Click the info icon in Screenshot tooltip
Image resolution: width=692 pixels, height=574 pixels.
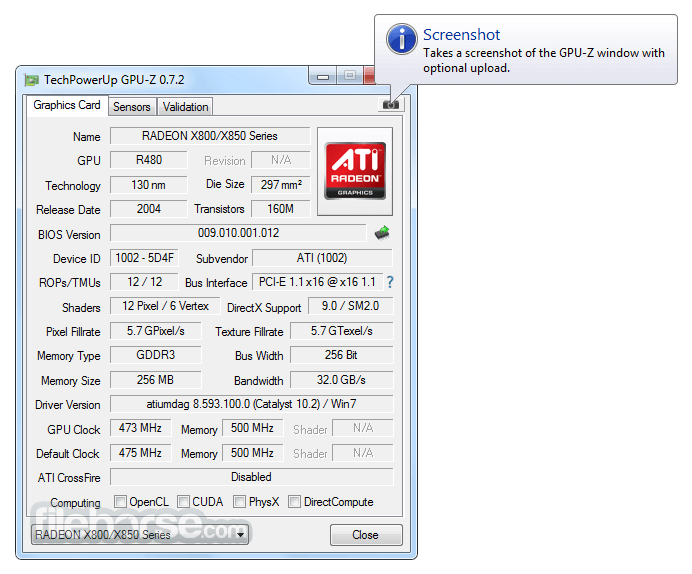pos(402,39)
